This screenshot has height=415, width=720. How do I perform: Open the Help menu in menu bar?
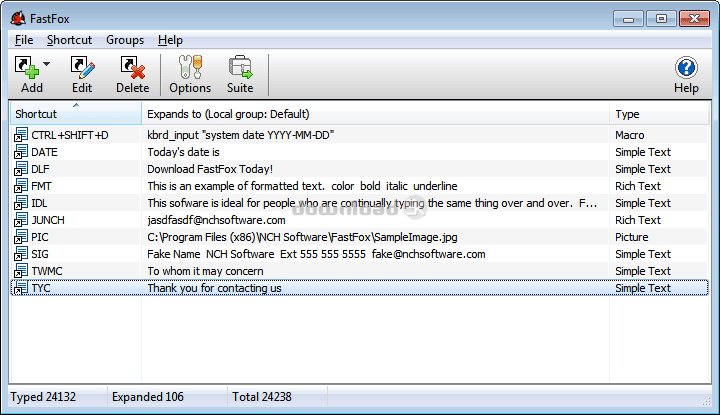[170, 40]
